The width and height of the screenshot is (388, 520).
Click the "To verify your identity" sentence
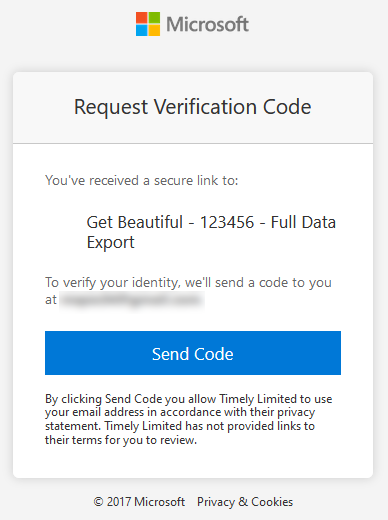(188, 291)
